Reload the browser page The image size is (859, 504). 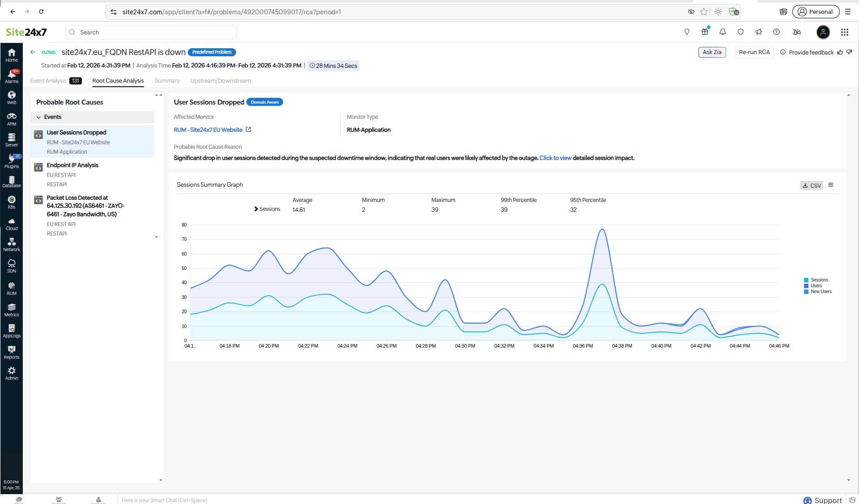[41, 12]
